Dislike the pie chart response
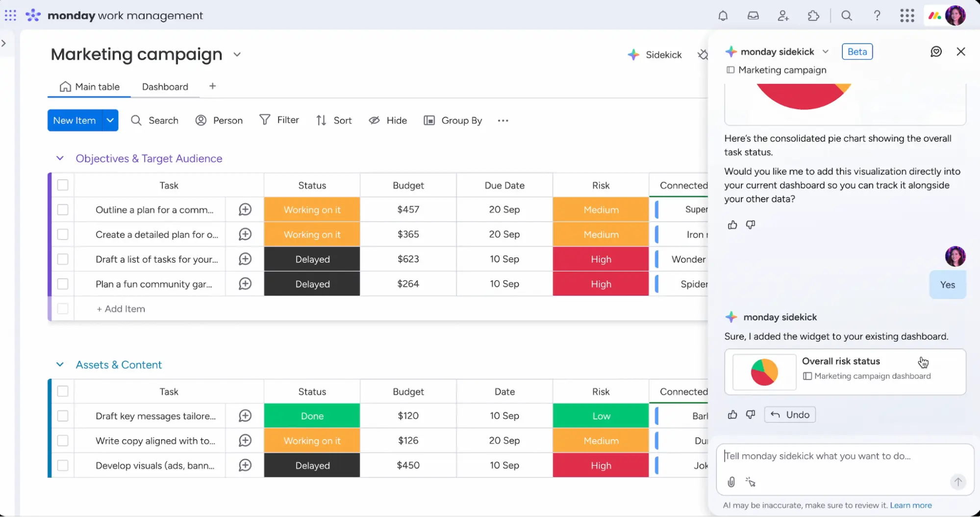Screen dimensions: 980x517 click(x=751, y=225)
